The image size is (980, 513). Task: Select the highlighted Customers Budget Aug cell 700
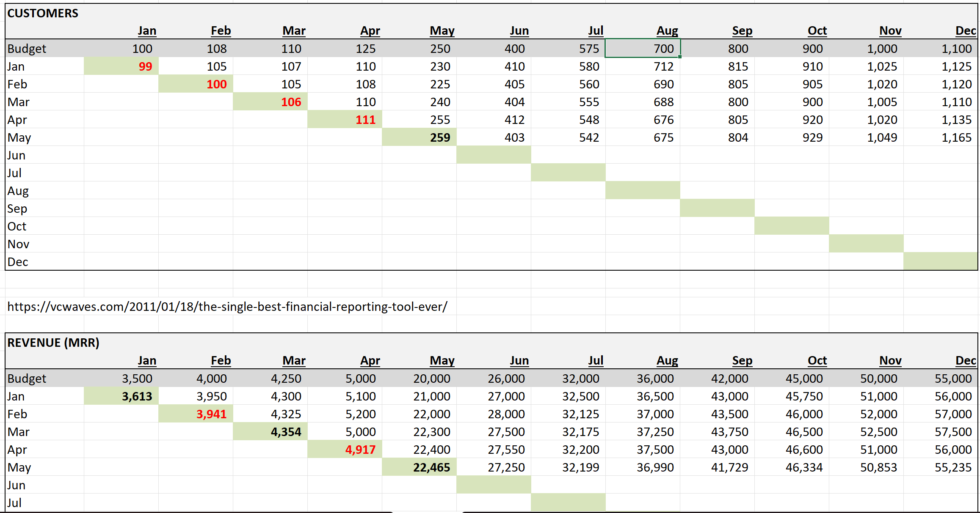[x=643, y=48]
